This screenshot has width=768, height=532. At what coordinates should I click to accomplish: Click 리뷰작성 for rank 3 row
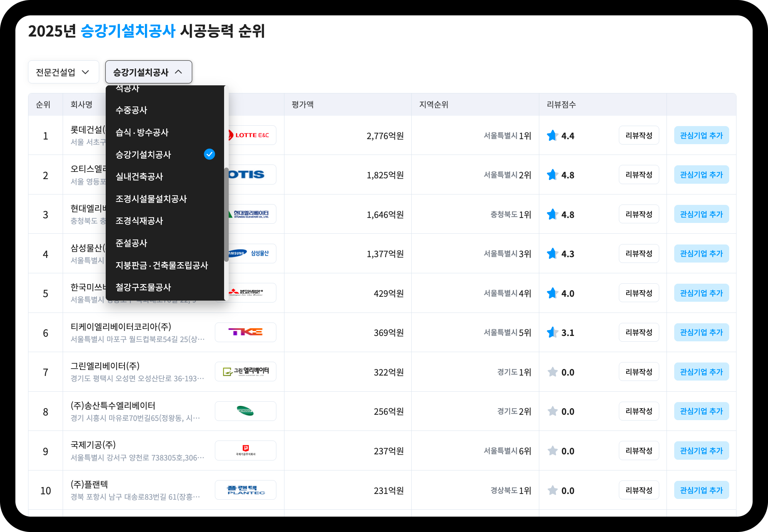click(639, 214)
